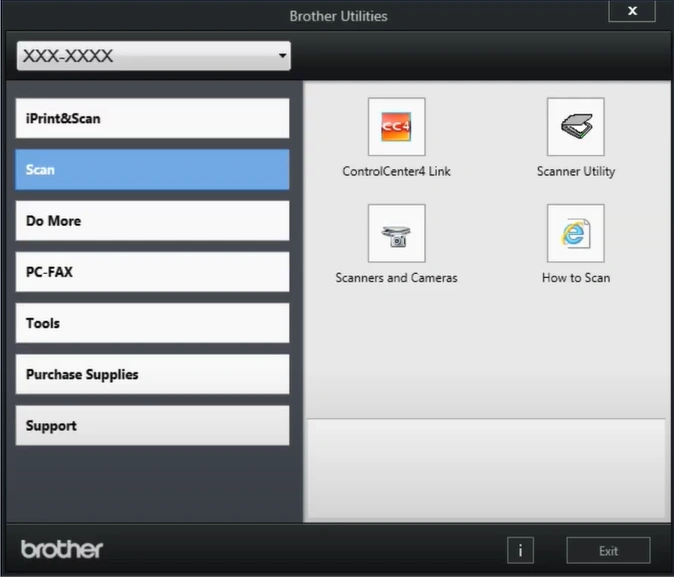Open the Purchase Supplies section

click(153, 374)
